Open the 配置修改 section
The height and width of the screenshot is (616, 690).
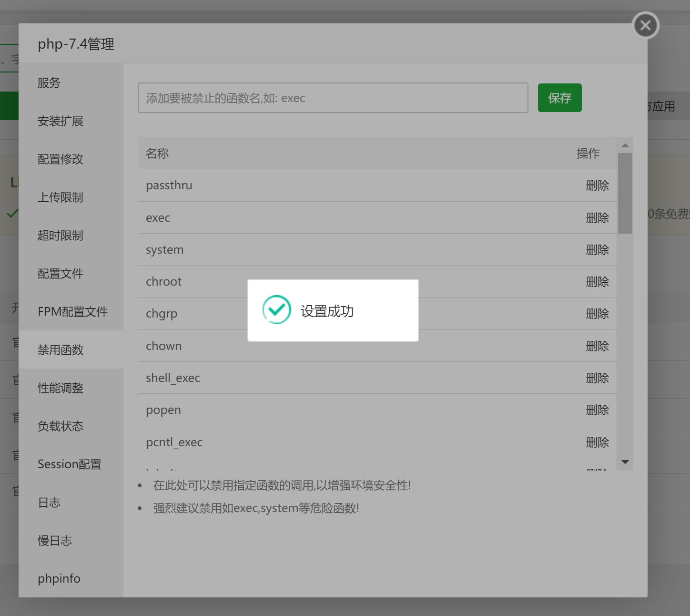click(61, 159)
